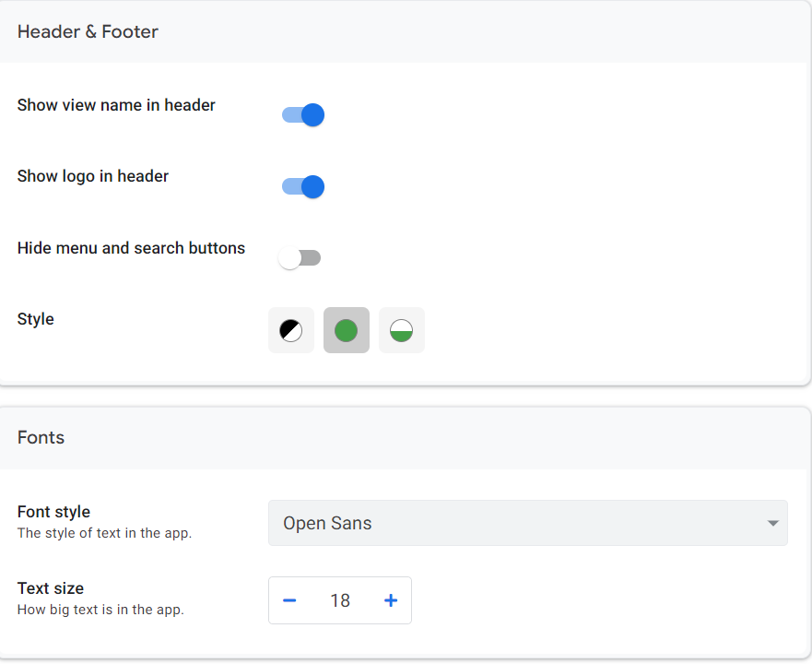Screen dimensions: 812x664
Task: Collapse the Header & Footer section header
Action: point(88,32)
